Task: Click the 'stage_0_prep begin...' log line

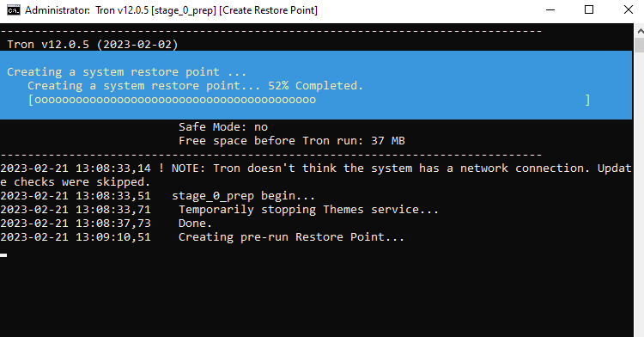Action: tap(158, 196)
